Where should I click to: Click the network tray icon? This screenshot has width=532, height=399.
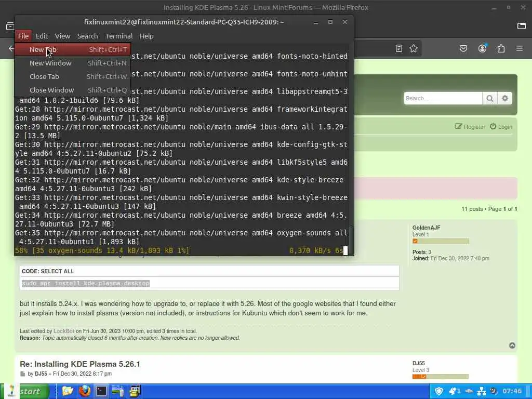tap(482, 391)
